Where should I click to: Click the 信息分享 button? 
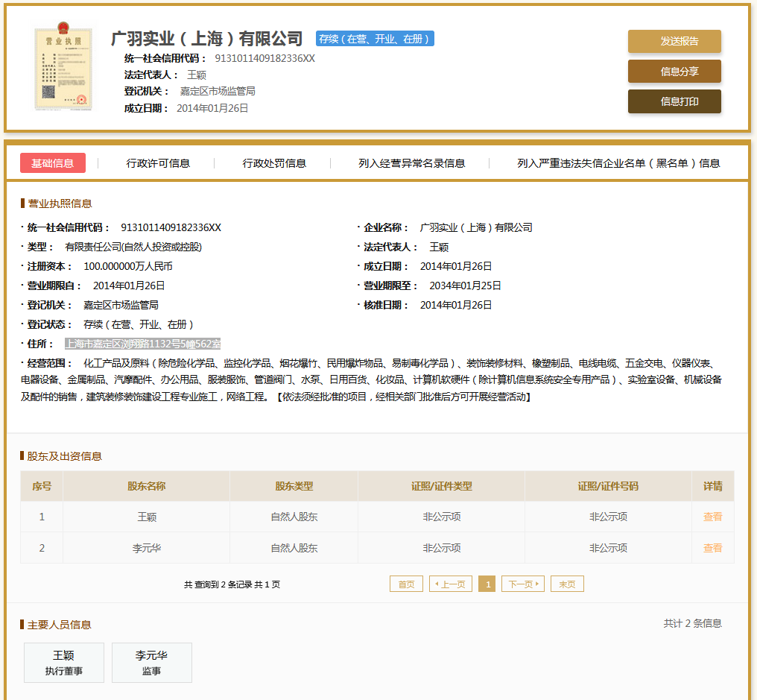point(674,72)
